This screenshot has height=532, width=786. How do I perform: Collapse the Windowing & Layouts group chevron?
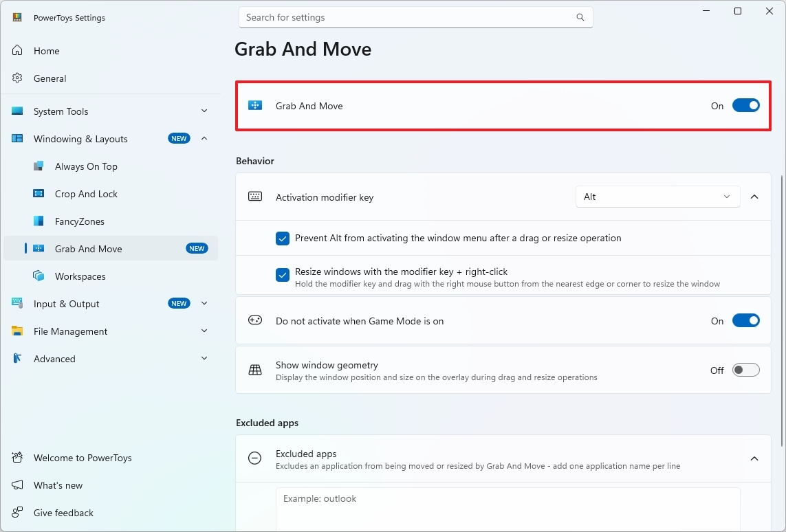tap(204, 138)
